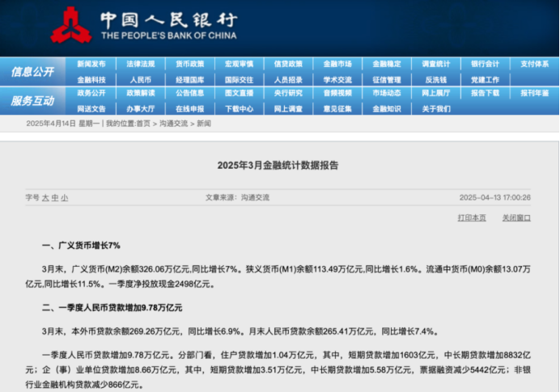Screen dimensions: 560x392
Task: Select 图文直播 navigation item
Action: 239,93
